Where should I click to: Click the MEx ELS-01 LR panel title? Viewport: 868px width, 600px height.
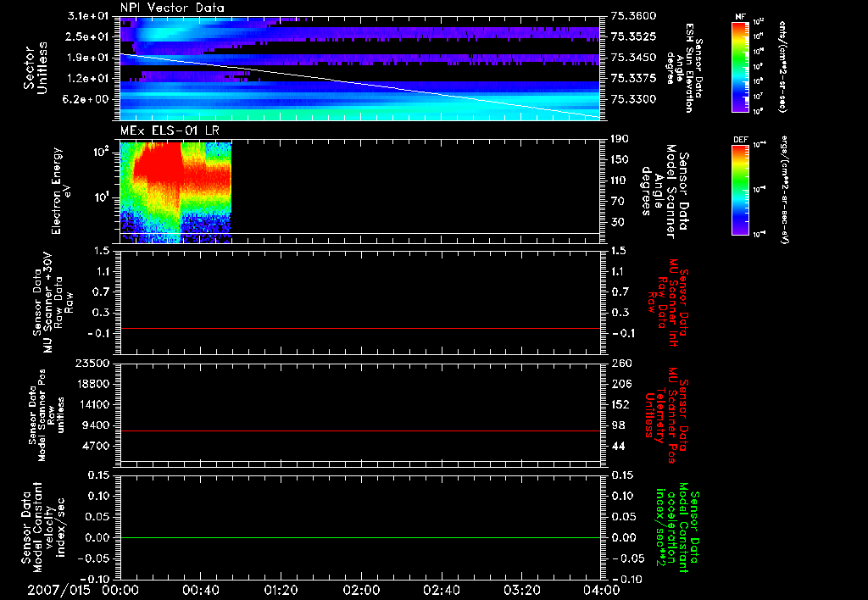click(x=170, y=131)
